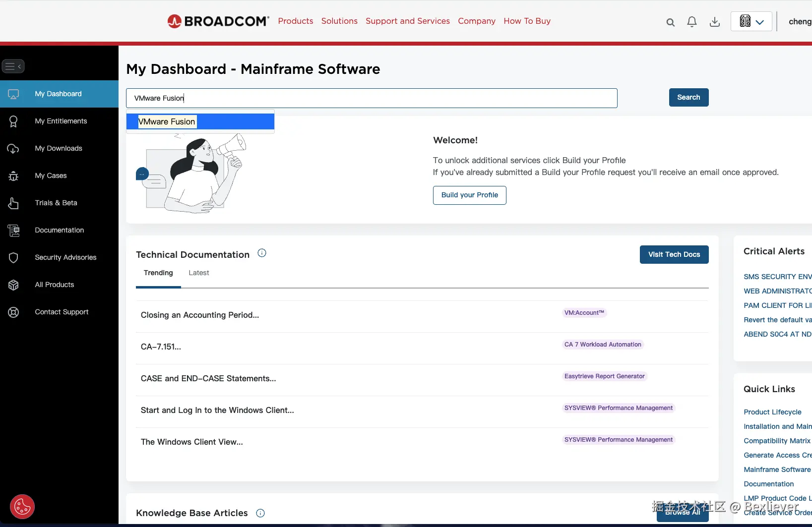Image resolution: width=812 pixels, height=527 pixels.
Task: Switch to the Latest tab
Action: [x=199, y=273]
